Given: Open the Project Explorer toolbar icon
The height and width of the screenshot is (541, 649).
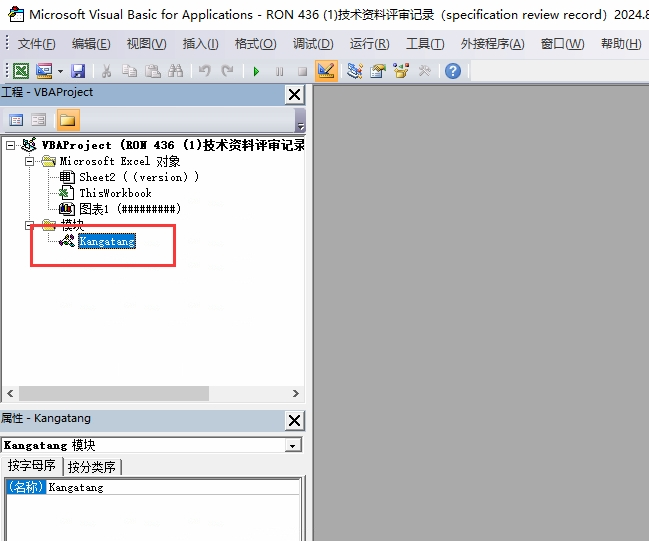Looking at the screenshot, I should tap(355, 71).
